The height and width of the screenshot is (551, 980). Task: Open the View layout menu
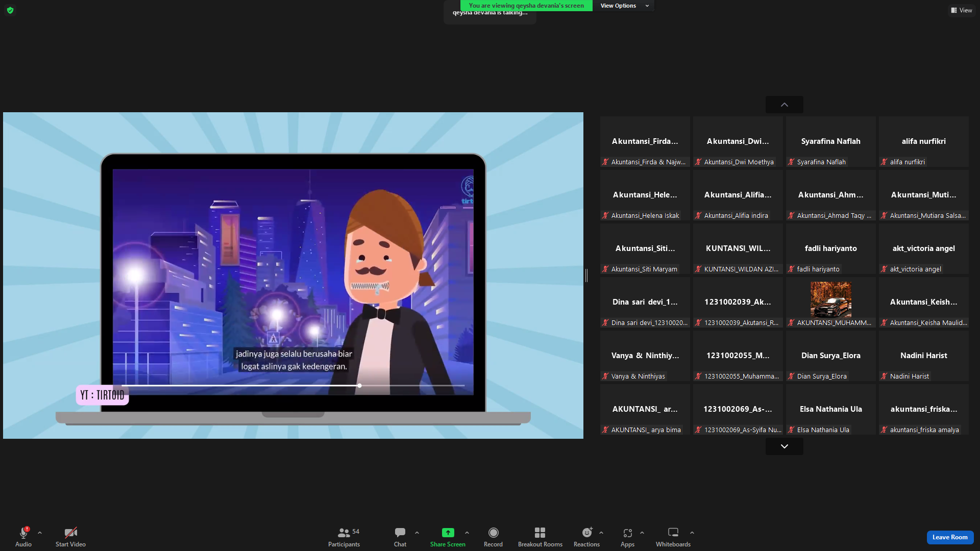[962, 10]
